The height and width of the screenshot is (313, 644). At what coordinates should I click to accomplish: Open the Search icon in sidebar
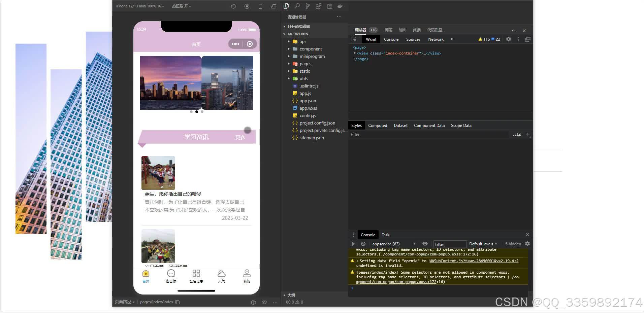point(296,6)
